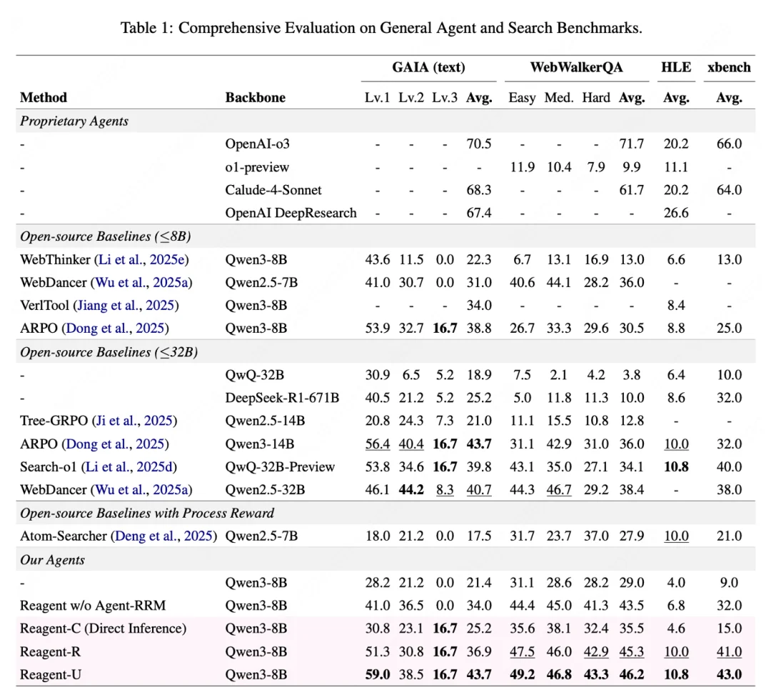The height and width of the screenshot is (700, 771).
Task: Click the Dong et al. citation in the Qwen3-14B row
Action: coord(117,444)
